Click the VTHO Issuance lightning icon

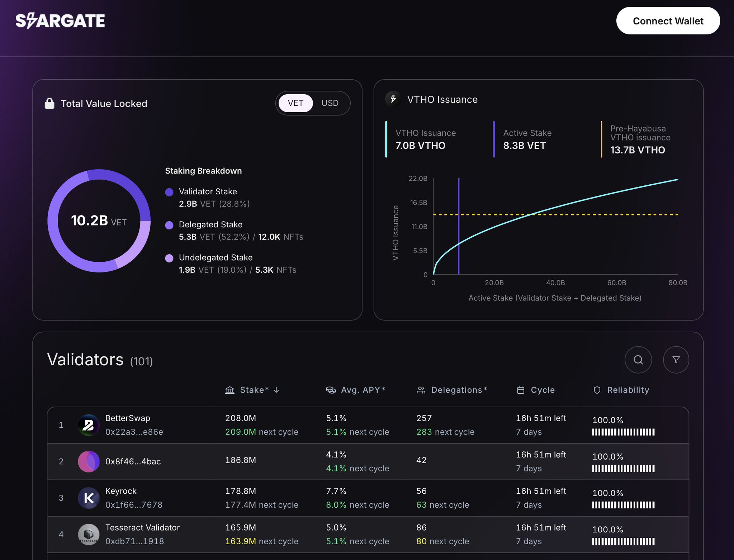(393, 99)
